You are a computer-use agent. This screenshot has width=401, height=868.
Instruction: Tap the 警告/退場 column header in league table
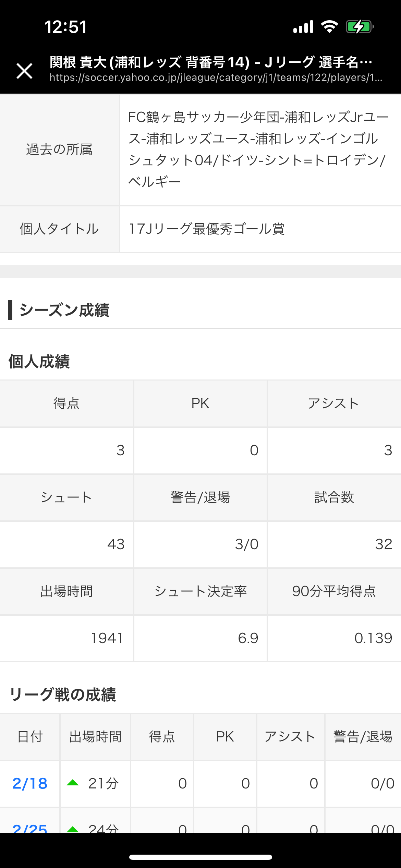point(363,736)
